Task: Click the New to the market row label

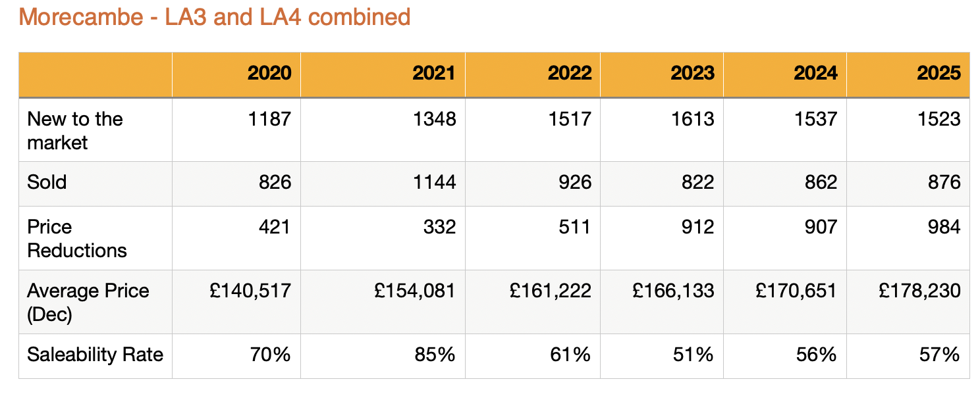Action: tap(75, 130)
